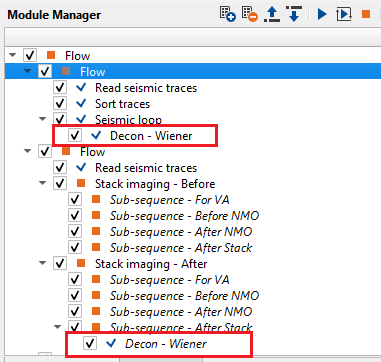381x362 pixels.
Task: Select Sub-sequence - For VA under Stack imaging - Before
Action: (170, 200)
